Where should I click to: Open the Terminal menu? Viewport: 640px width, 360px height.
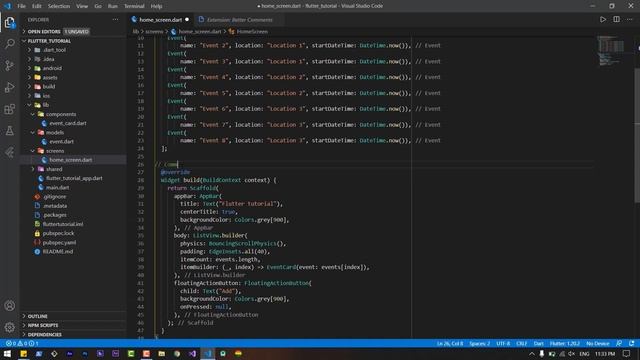pos(134,6)
